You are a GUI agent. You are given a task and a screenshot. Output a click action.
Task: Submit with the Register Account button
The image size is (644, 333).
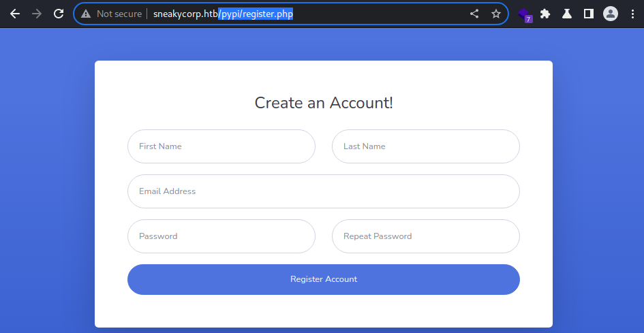point(324,279)
